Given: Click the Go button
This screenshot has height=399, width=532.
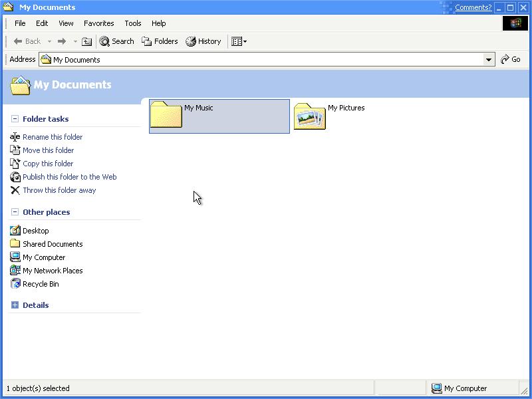Looking at the screenshot, I should click(511, 59).
